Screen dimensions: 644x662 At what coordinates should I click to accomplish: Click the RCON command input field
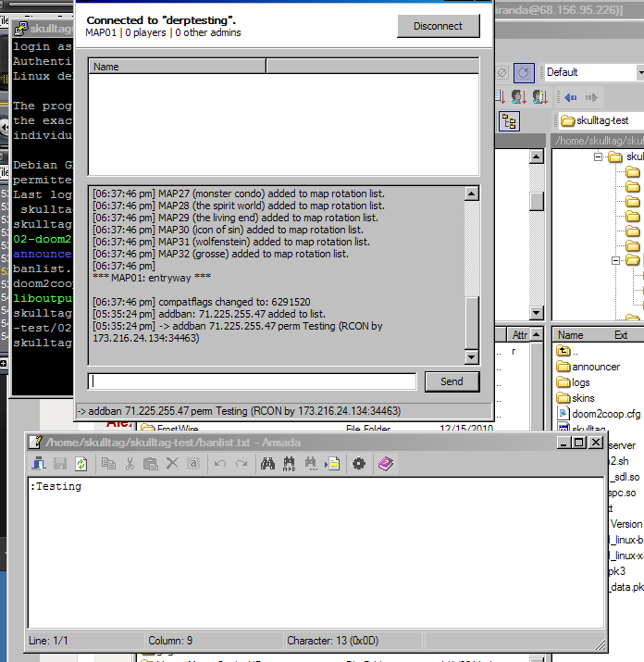[252, 381]
